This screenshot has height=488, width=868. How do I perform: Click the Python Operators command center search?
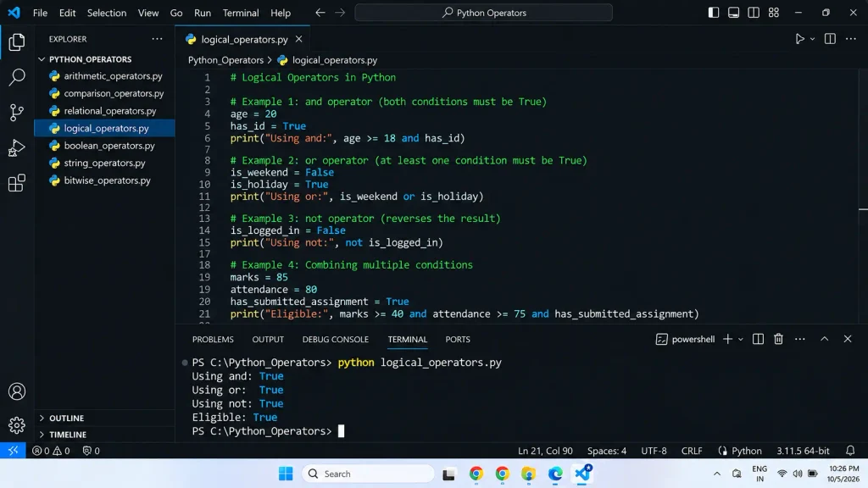pyautogui.click(x=483, y=12)
